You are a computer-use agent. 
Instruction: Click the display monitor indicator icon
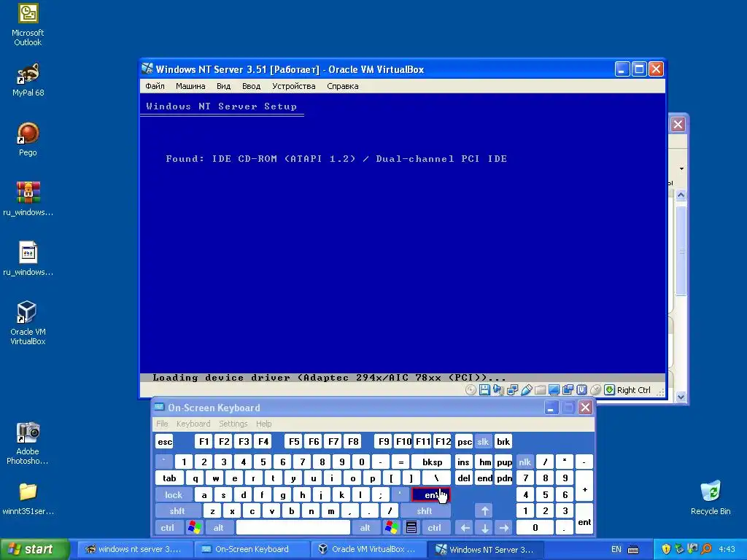tap(554, 390)
